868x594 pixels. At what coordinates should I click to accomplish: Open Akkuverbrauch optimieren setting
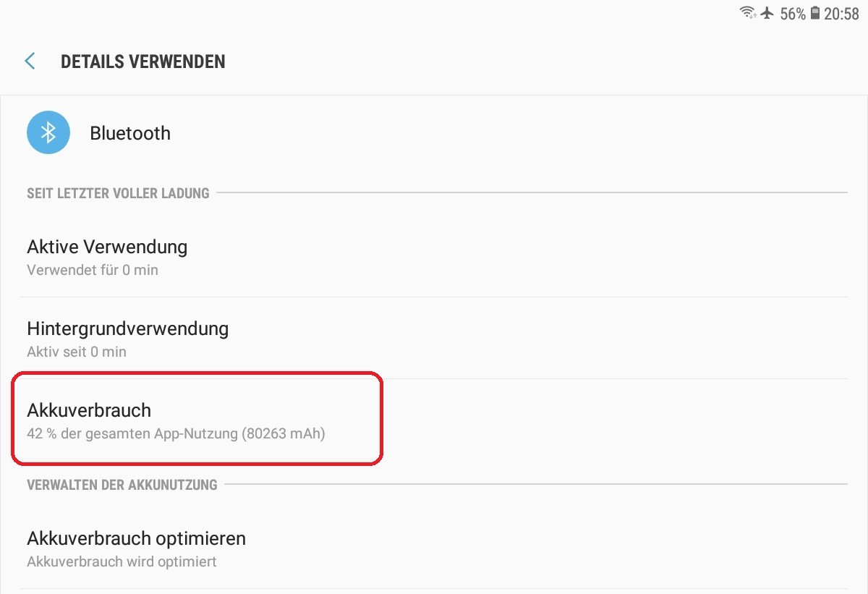pyautogui.click(x=434, y=548)
